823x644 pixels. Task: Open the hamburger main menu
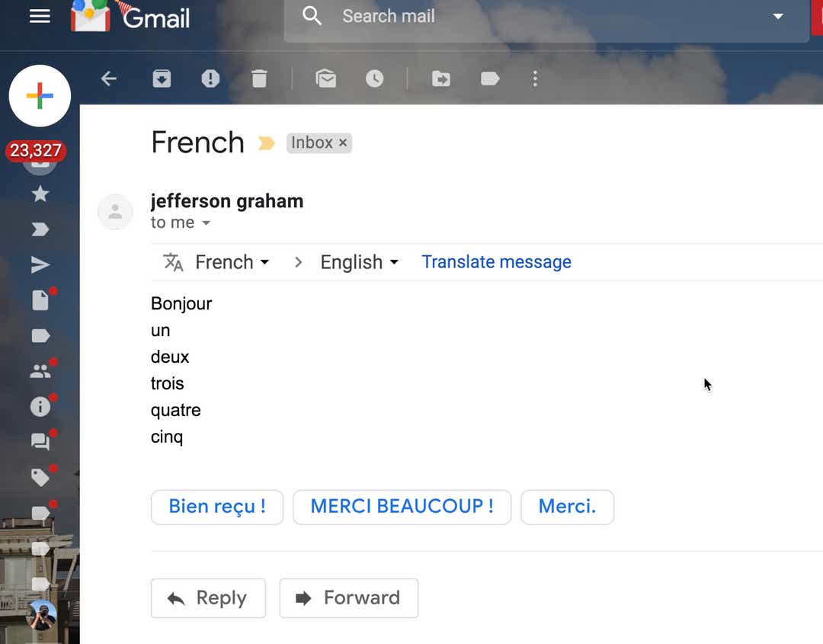[x=40, y=16]
